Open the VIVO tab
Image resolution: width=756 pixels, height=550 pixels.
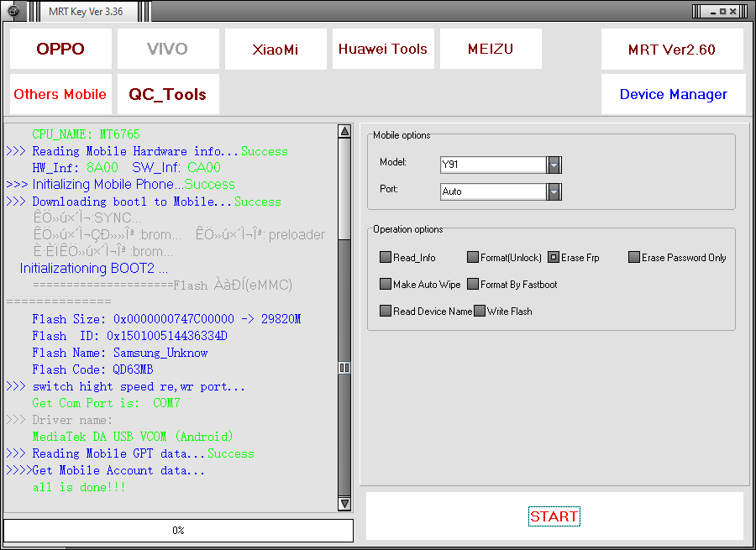click(168, 49)
